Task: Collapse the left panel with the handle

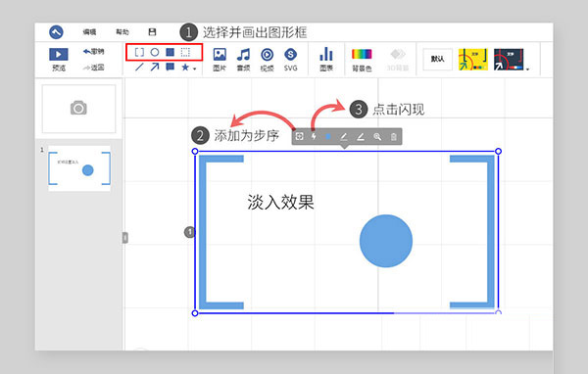Action: click(124, 238)
